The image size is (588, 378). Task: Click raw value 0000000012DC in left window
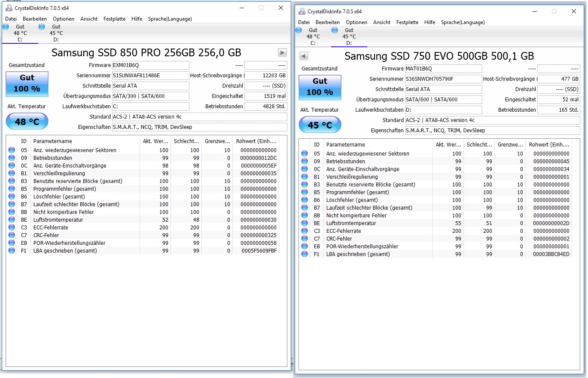pyautogui.click(x=259, y=158)
